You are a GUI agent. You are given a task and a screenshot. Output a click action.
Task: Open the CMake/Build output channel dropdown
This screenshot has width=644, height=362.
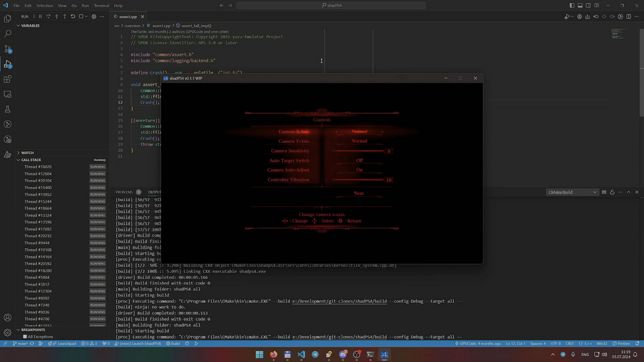point(572,192)
